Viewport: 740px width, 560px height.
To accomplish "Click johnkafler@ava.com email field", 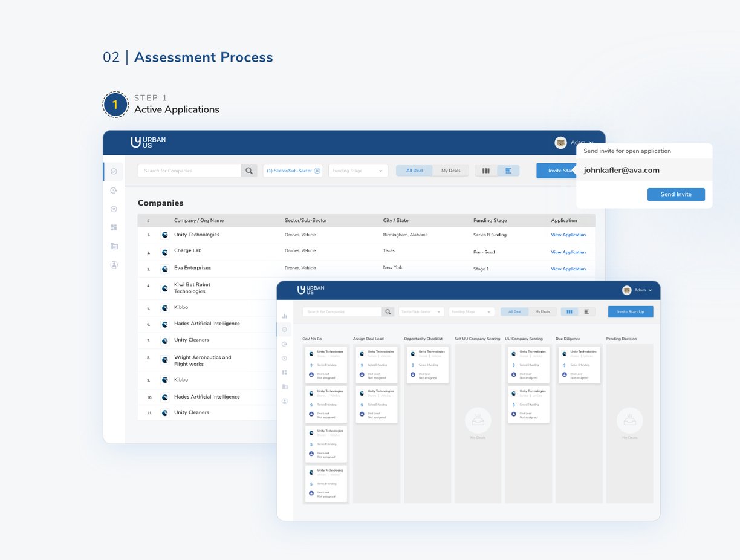I will (644, 171).
